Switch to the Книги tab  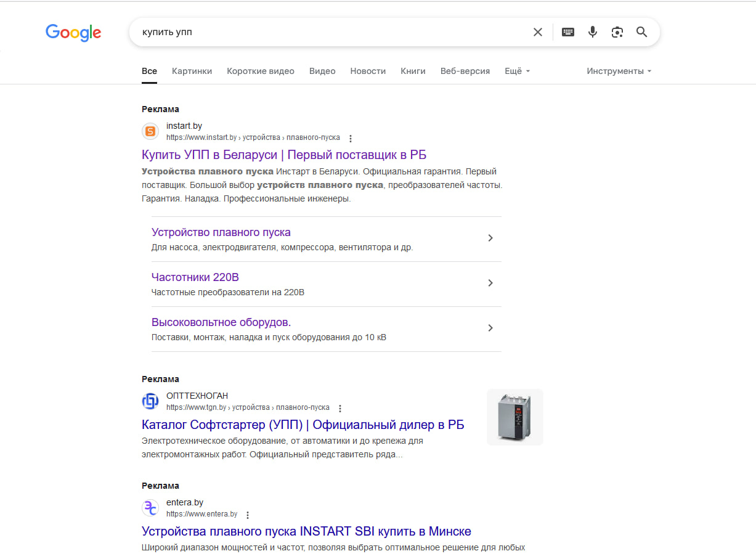pyautogui.click(x=413, y=71)
